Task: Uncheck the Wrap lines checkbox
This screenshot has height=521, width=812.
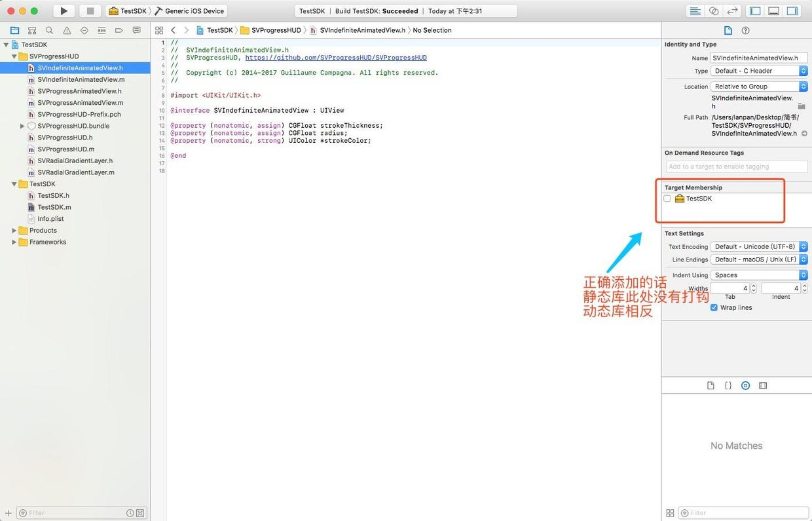Action: pyautogui.click(x=714, y=307)
